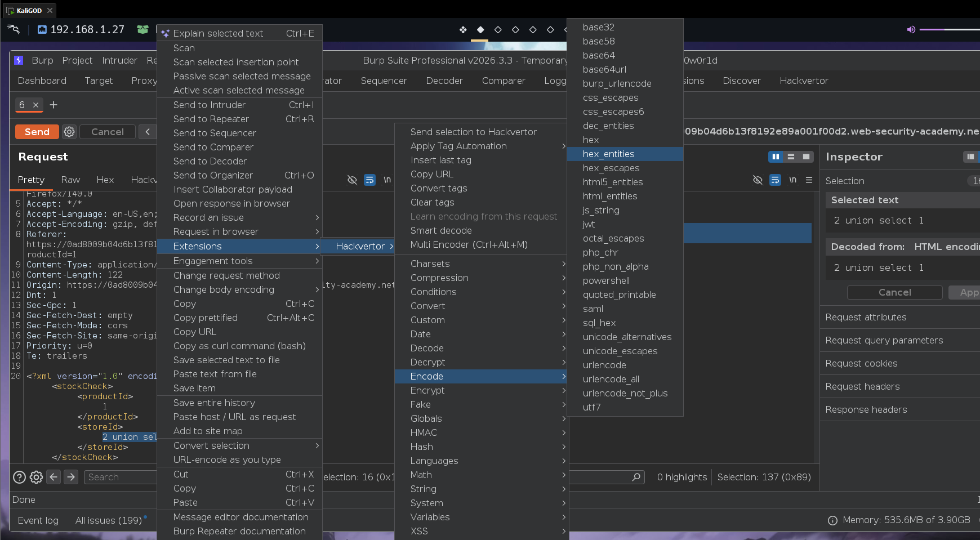Choose base64 encoding tag
Screen dimensions: 980x540
point(625,55)
